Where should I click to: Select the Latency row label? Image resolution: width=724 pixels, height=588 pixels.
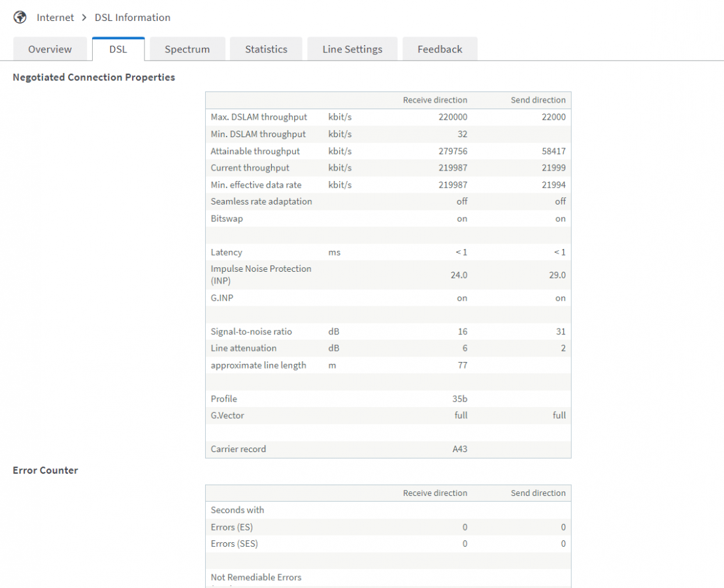pos(226,252)
